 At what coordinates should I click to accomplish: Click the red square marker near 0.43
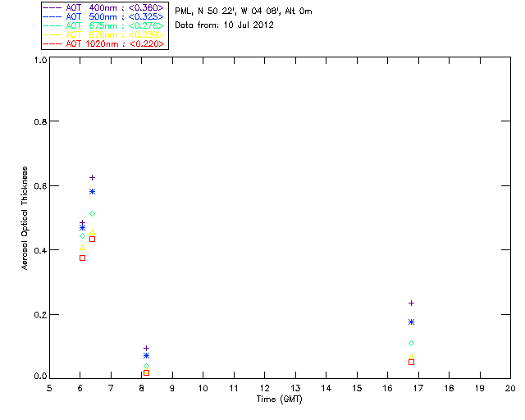(x=93, y=240)
